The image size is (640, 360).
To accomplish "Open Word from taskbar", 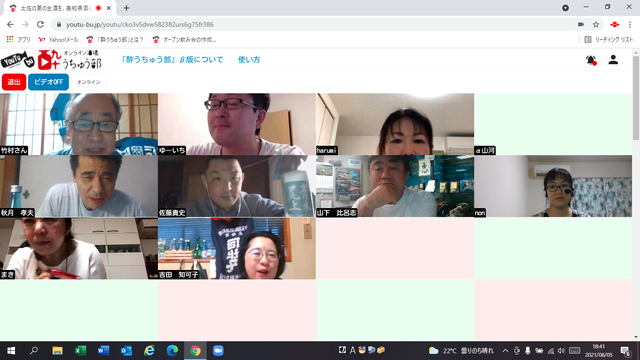I will pos(103,351).
